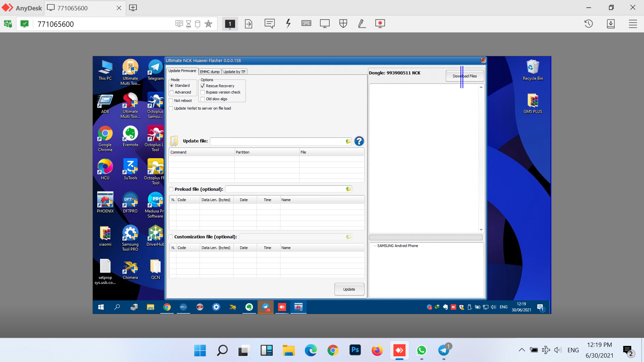Click the Command column header
This screenshot has height=362, width=644.
click(x=202, y=152)
